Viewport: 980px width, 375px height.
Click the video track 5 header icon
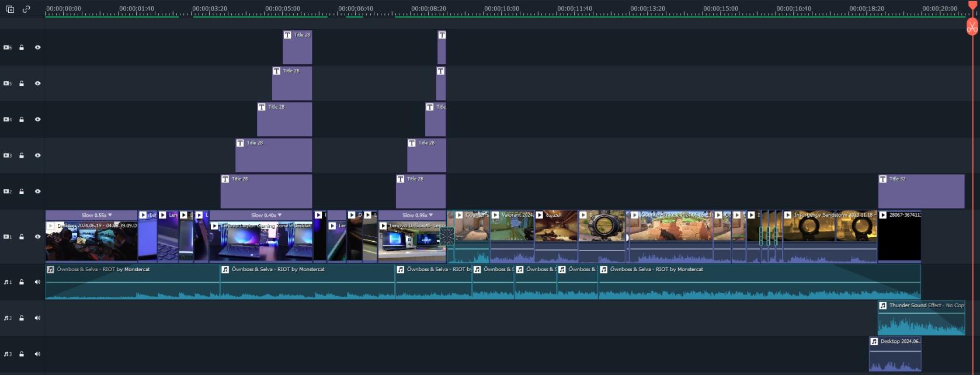[8, 84]
